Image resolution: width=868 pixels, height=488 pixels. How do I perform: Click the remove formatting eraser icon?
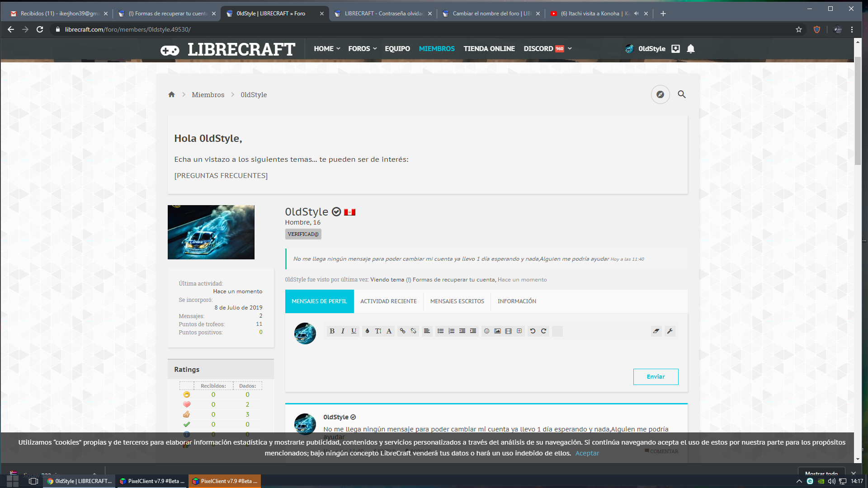coord(656,331)
